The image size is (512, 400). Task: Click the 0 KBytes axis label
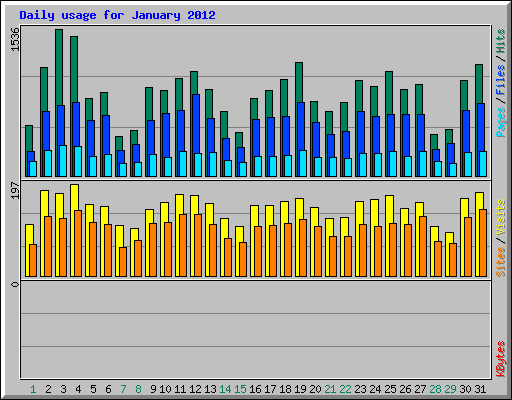click(15, 284)
